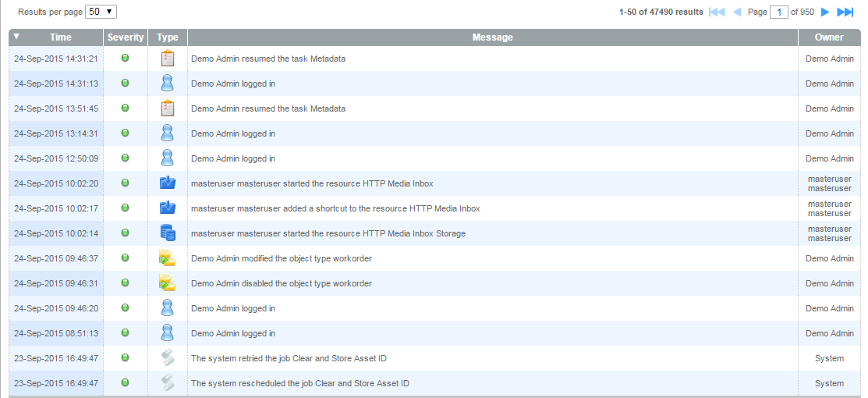
Task: Sort by the Type column header
Action: [x=167, y=37]
